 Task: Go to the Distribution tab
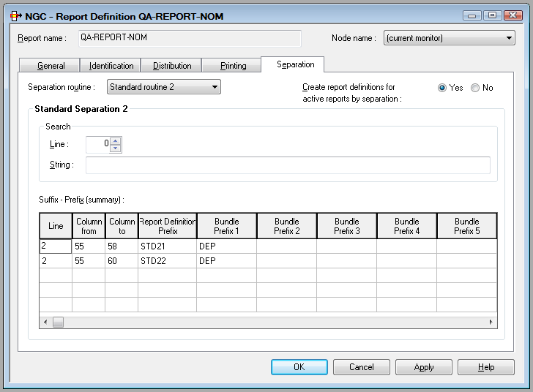172,66
